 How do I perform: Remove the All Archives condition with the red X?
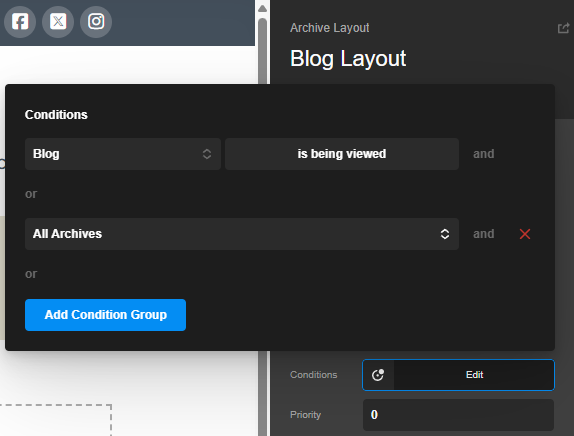coord(525,234)
